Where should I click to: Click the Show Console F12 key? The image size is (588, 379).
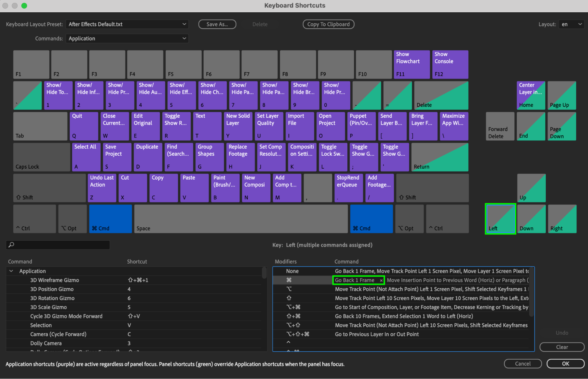tap(450, 64)
